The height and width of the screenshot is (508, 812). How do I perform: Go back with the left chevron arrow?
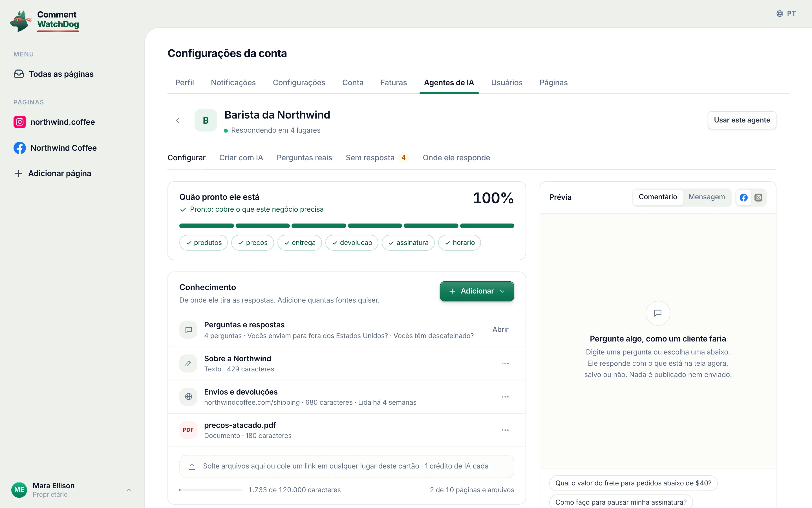178,120
